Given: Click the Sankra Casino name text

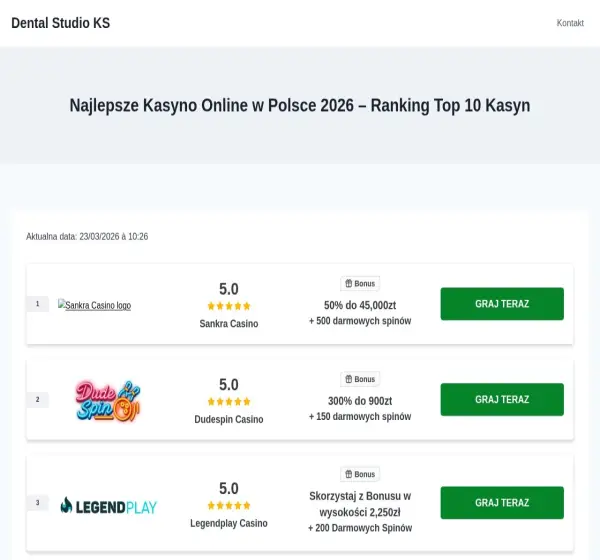Looking at the screenshot, I should coord(229,323).
